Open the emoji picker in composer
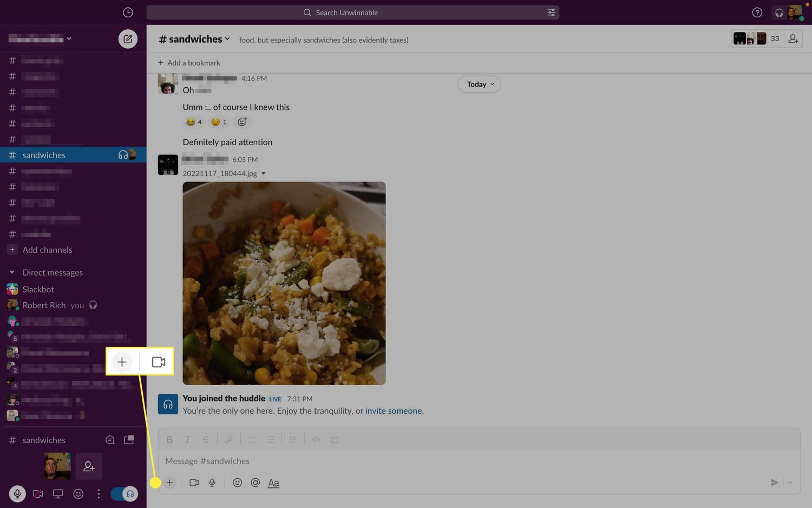The image size is (812, 508). click(x=237, y=483)
